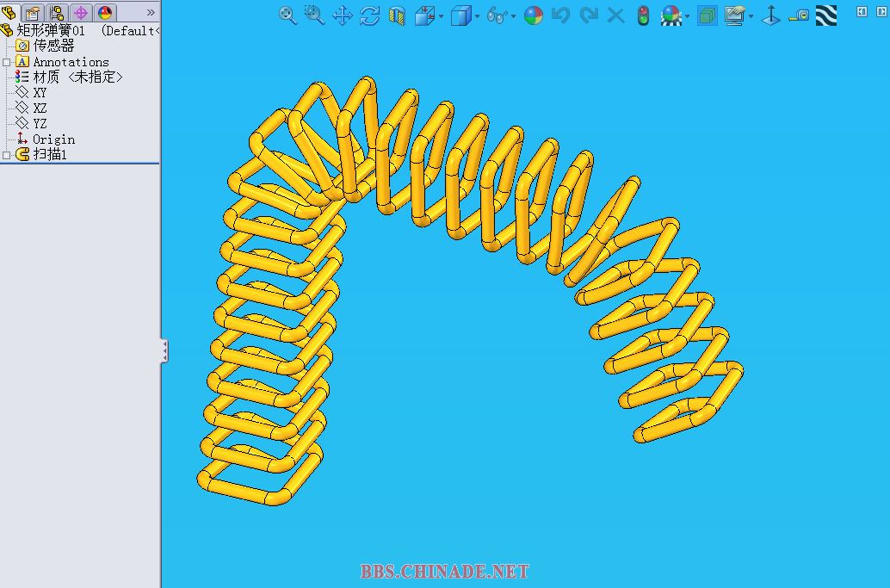Select the Origin item in tree

54,139
